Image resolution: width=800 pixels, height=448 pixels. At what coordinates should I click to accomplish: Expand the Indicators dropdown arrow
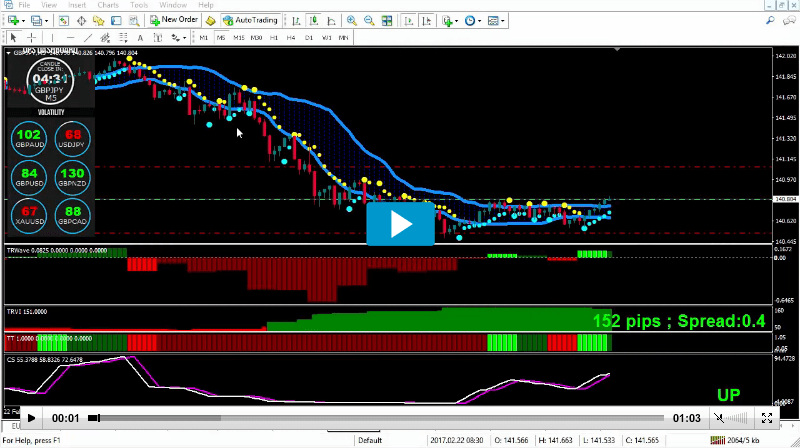point(457,21)
